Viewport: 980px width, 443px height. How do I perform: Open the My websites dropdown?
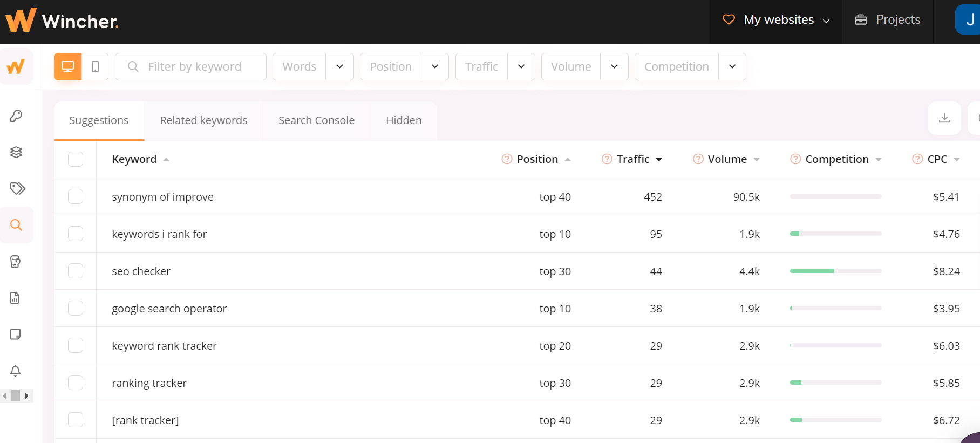click(776, 20)
